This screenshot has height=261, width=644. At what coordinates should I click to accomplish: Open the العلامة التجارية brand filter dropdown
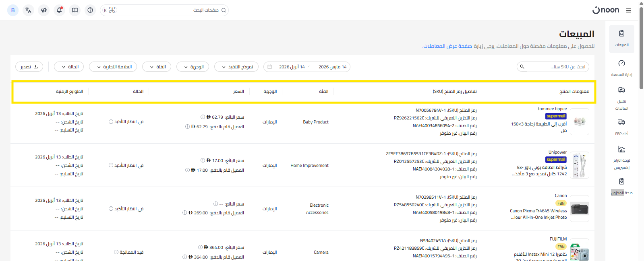pyautogui.click(x=113, y=67)
